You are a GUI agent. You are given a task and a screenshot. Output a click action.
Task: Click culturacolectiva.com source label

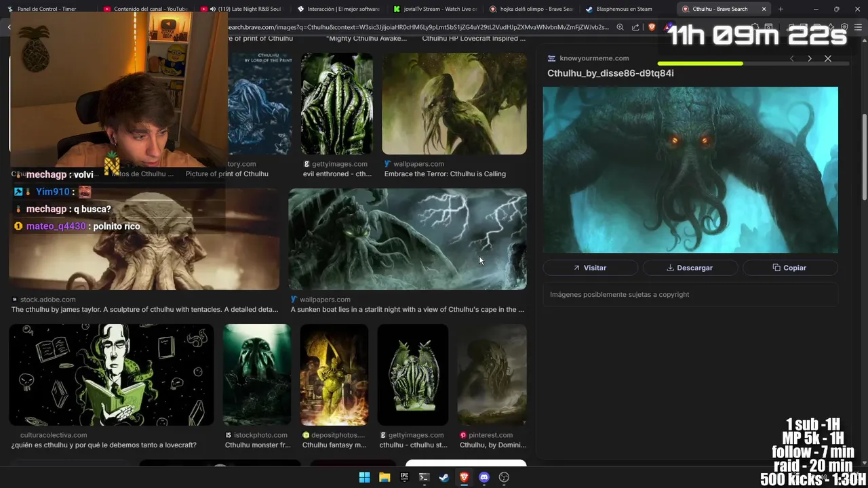[54, 435]
